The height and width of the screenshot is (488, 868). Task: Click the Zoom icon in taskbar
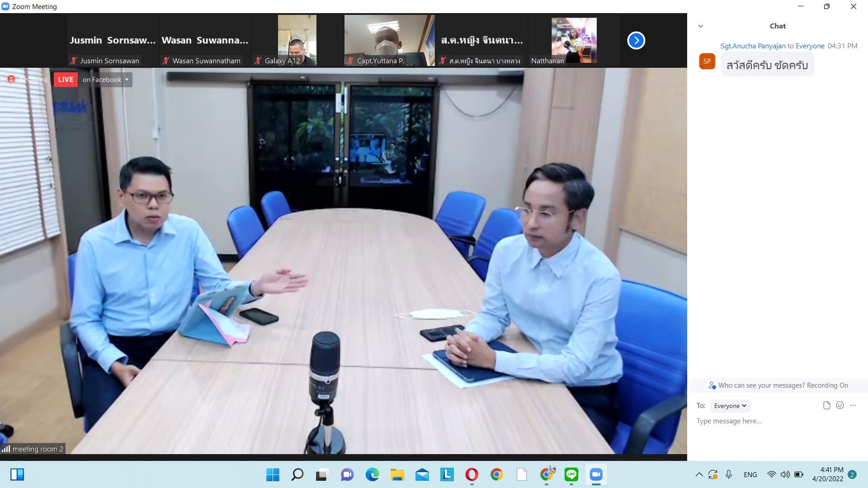(596, 474)
